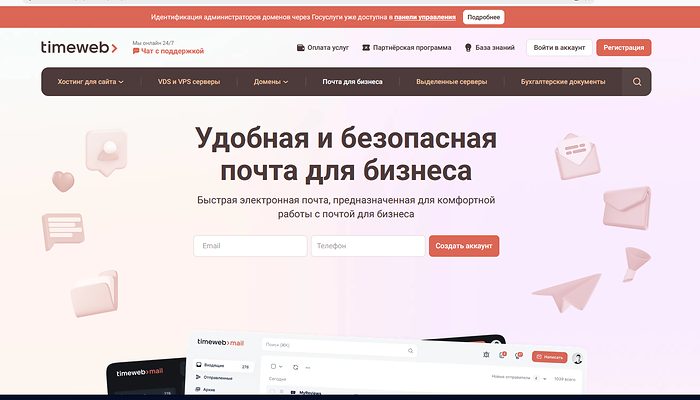Click the timeweb logo
The image size is (700, 400).
pyautogui.click(x=79, y=47)
